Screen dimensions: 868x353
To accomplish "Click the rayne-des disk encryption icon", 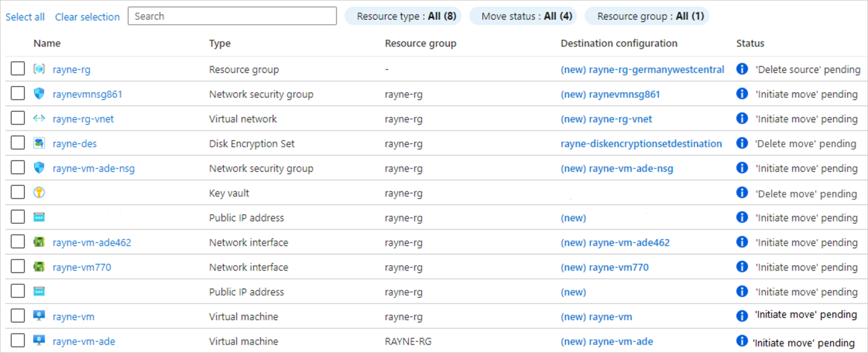I will [39, 144].
